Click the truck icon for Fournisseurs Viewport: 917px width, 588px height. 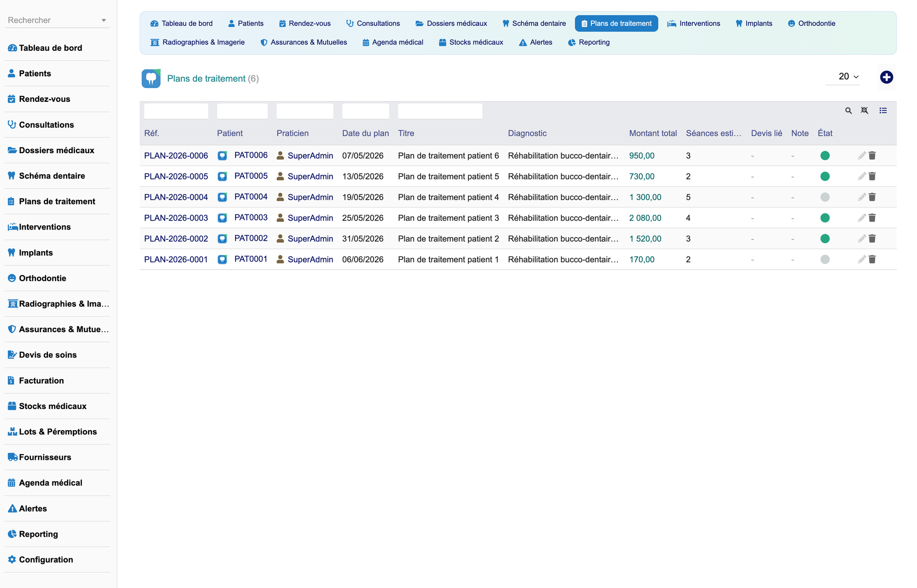point(13,457)
